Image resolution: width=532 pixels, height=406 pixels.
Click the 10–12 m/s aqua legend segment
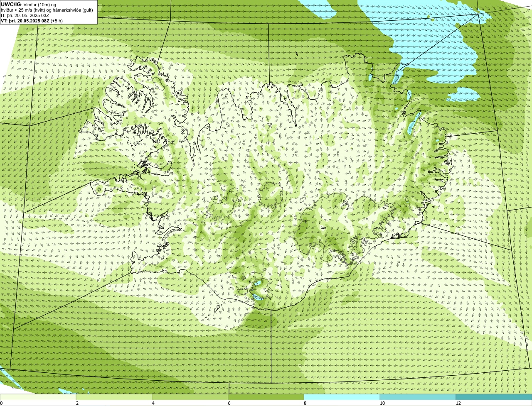(418, 397)
